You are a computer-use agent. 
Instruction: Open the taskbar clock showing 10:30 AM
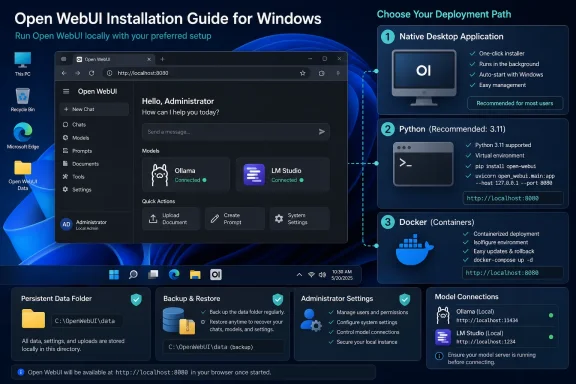[342, 275]
